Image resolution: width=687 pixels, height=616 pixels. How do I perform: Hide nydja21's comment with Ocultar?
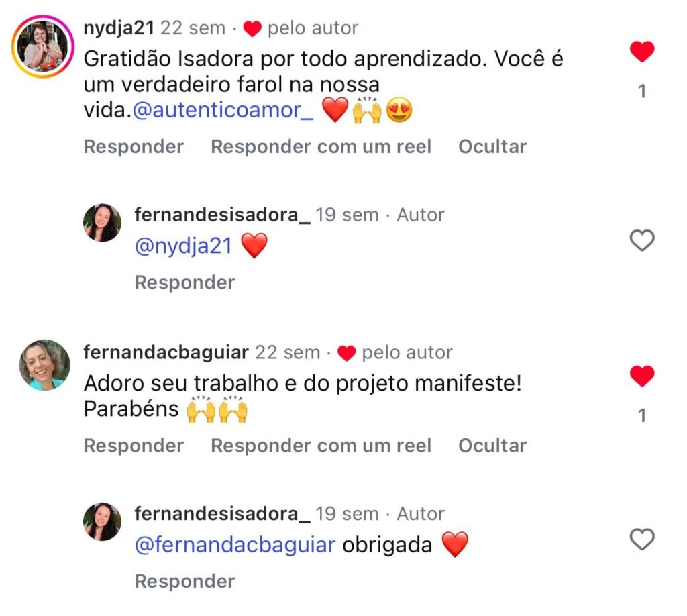(492, 146)
